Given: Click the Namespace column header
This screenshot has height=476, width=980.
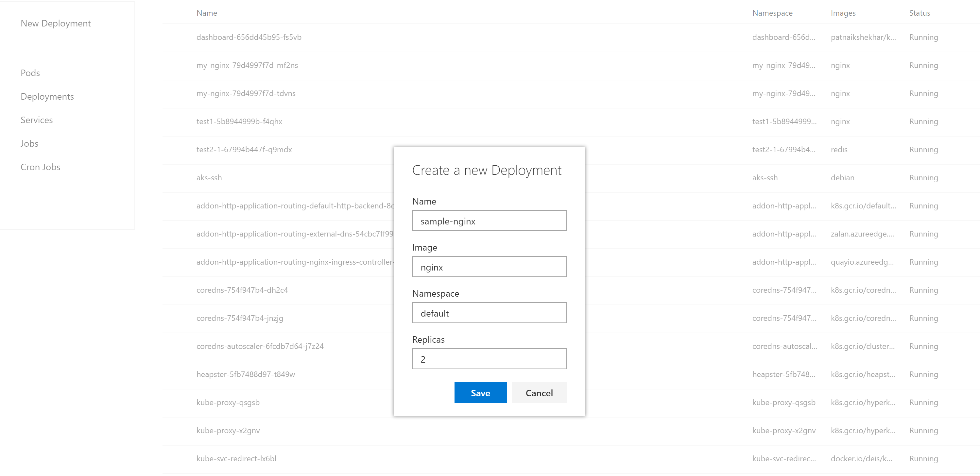Looking at the screenshot, I should click(x=772, y=13).
